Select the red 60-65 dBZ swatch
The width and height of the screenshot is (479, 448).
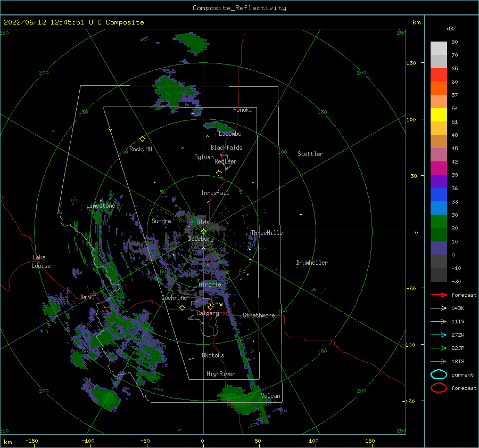click(x=439, y=75)
